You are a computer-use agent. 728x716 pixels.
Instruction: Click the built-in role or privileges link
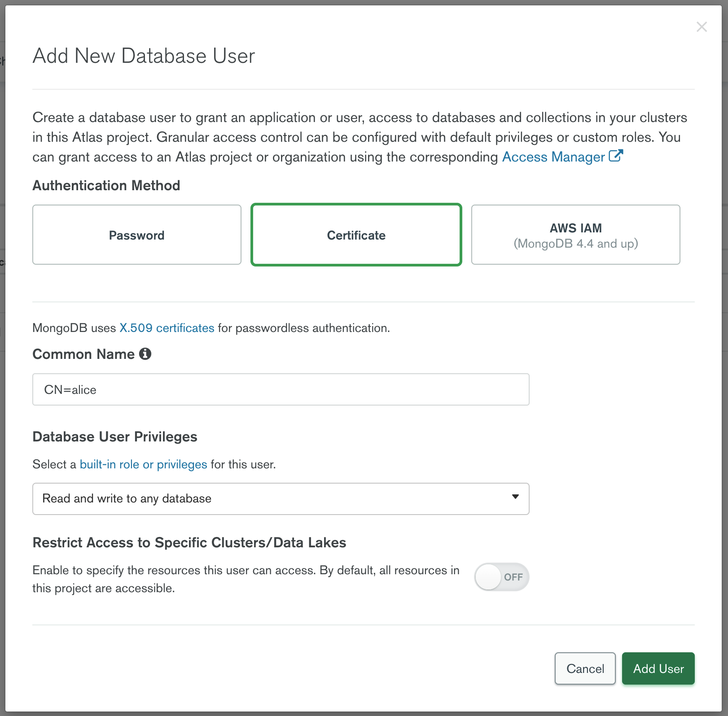tap(144, 464)
